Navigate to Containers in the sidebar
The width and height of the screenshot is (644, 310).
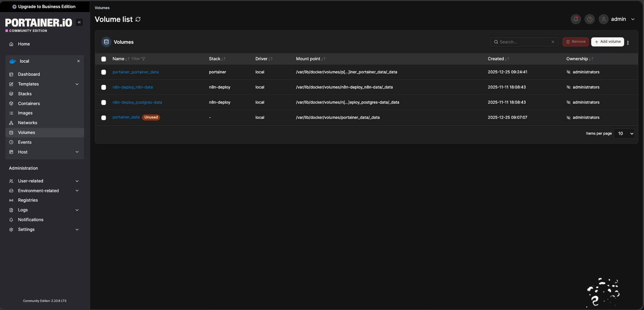[29, 104]
